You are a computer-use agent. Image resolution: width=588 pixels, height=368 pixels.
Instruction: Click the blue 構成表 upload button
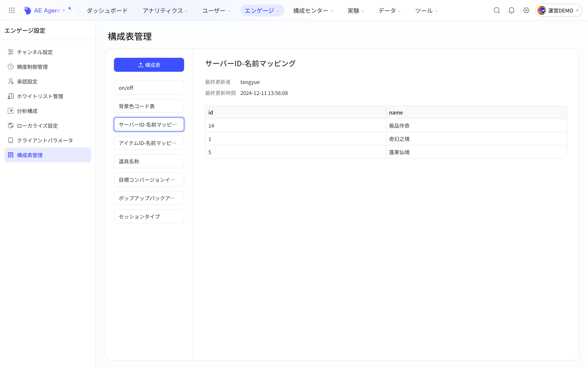pyautogui.click(x=149, y=65)
